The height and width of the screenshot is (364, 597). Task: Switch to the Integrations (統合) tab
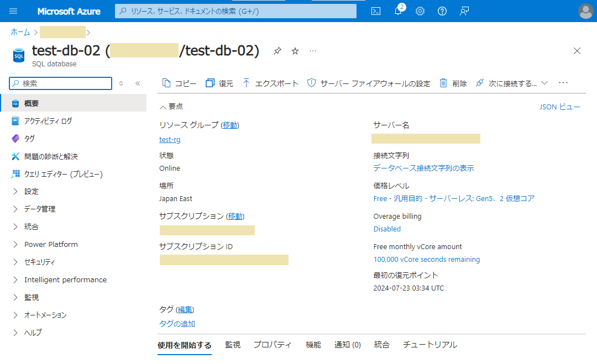[x=381, y=345]
